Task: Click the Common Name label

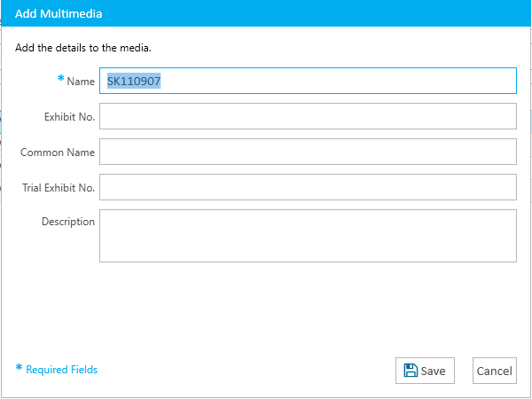Action: pyautogui.click(x=58, y=153)
